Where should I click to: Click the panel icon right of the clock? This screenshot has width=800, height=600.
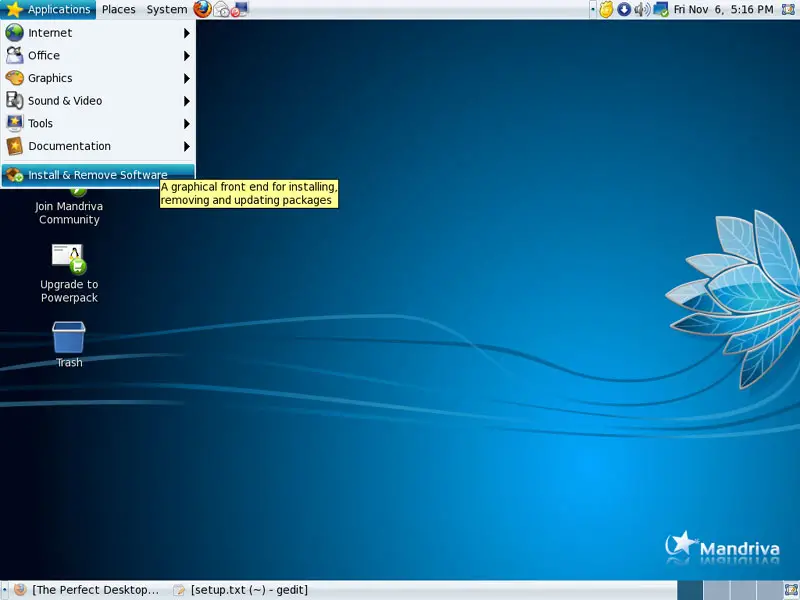788,9
